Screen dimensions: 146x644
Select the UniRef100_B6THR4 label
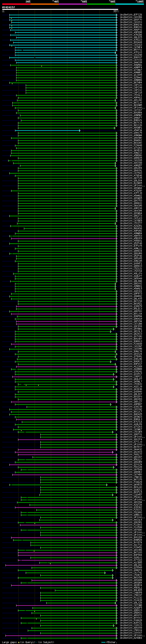click(x=131, y=82)
